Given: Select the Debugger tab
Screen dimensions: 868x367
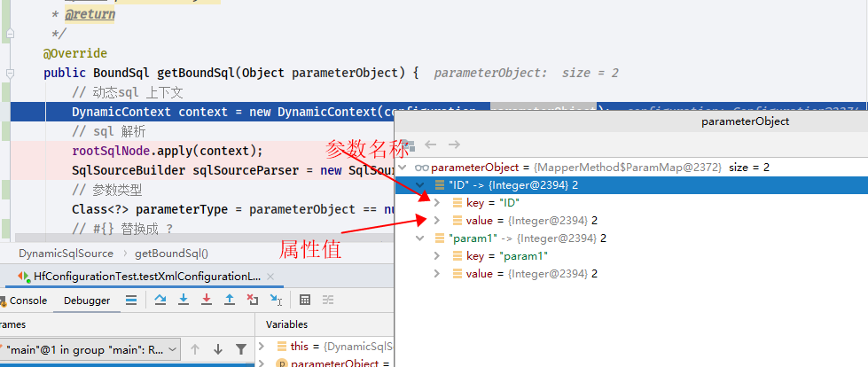Looking at the screenshot, I should click(x=87, y=300).
